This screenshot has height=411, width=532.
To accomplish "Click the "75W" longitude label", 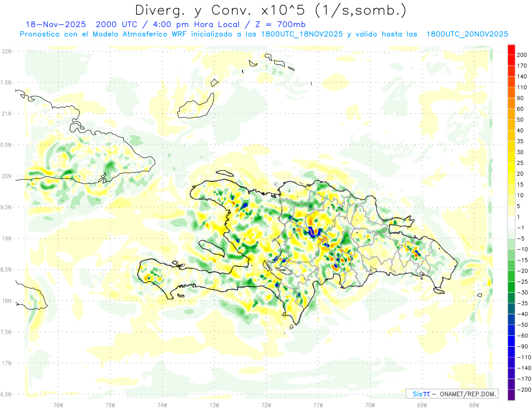I will [x=110, y=405].
